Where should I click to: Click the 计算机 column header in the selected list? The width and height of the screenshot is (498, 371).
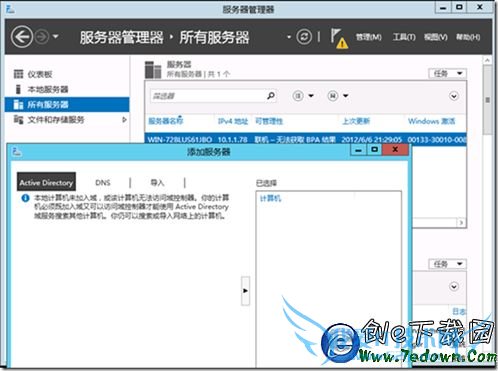[270, 199]
